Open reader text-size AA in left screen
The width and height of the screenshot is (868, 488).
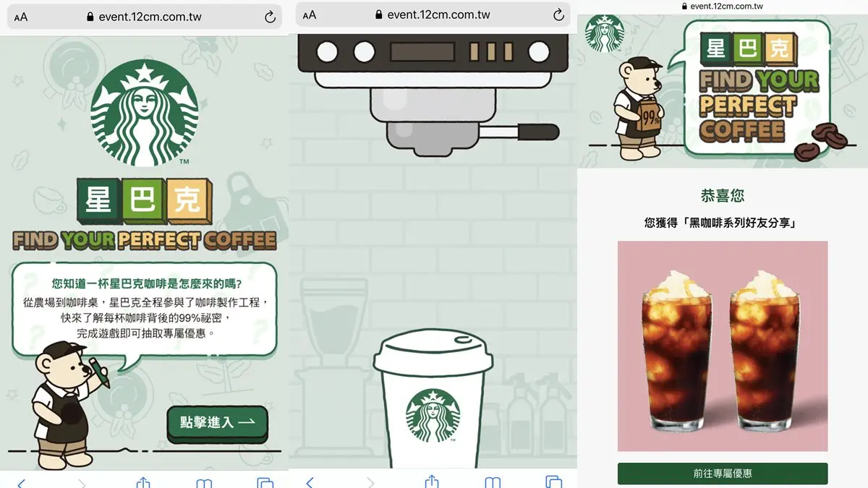pyautogui.click(x=21, y=17)
